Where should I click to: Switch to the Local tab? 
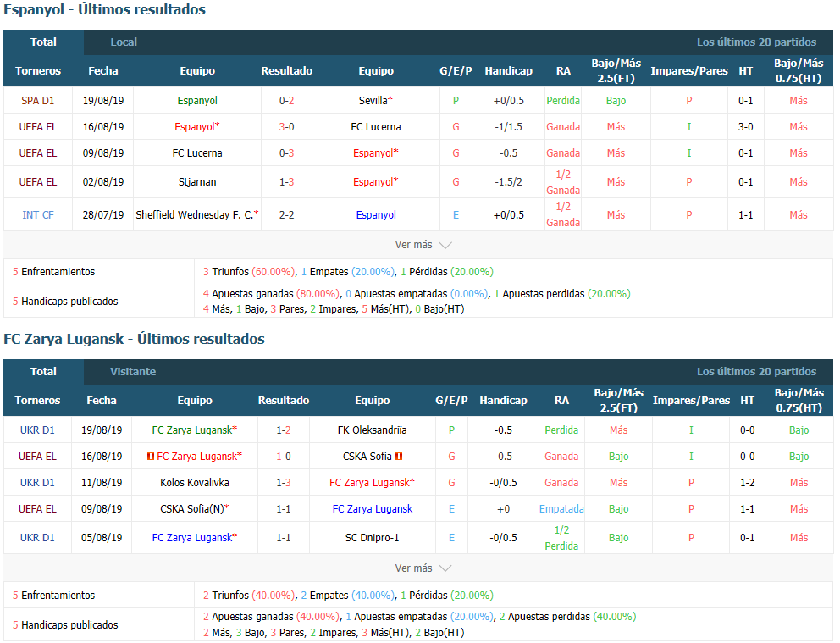[124, 42]
